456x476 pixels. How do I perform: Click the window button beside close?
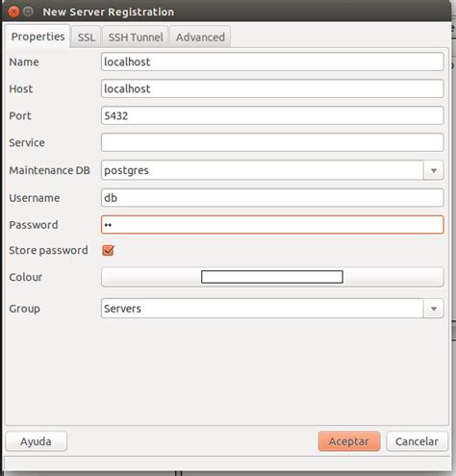click(x=29, y=12)
